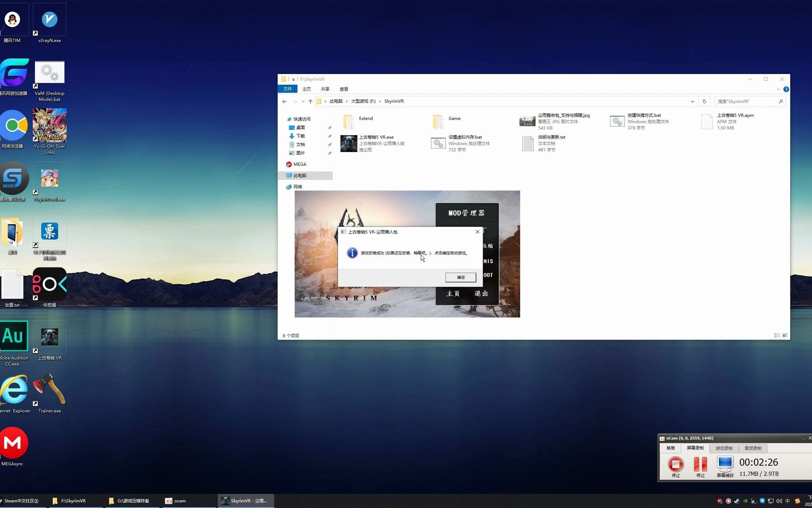Pause the oCam recording
Image resolution: width=812 pixels, height=508 pixels.
(700, 467)
